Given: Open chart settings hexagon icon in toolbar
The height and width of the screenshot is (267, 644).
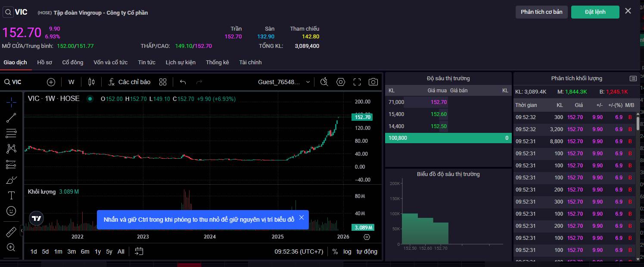Looking at the screenshot, I should 341,82.
